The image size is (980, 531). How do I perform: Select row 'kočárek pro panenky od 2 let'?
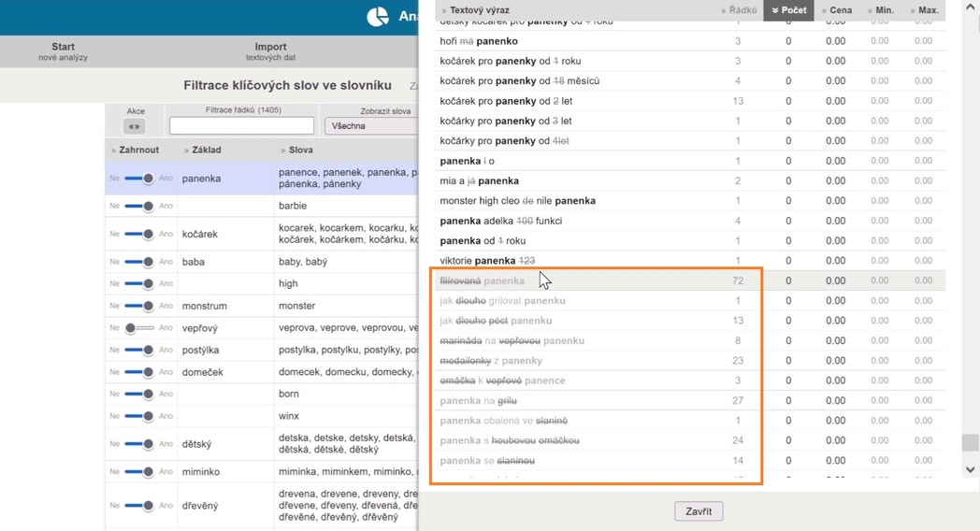click(x=690, y=101)
